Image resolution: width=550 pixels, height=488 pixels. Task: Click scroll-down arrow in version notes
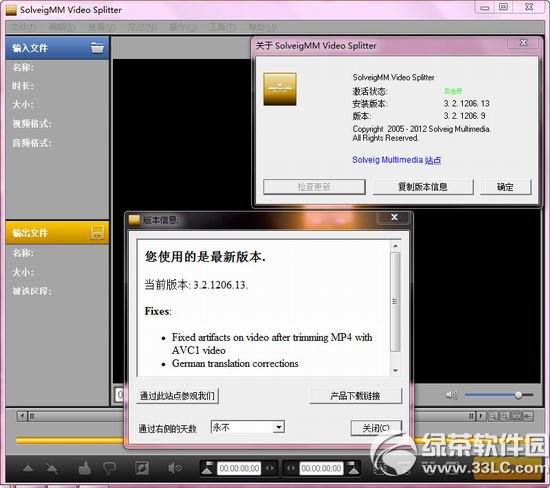click(x=396, y=370)
